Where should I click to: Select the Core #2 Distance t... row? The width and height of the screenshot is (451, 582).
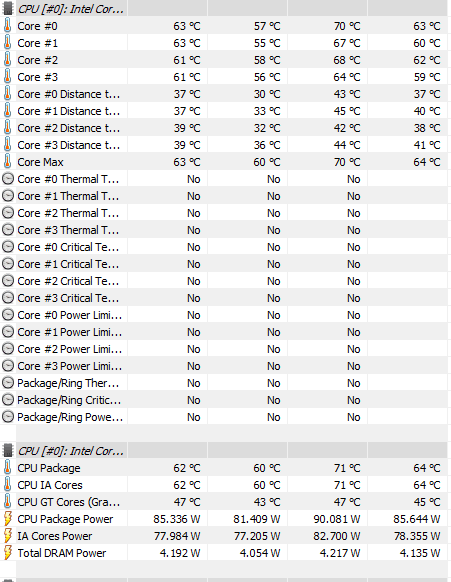coord(224,128)
